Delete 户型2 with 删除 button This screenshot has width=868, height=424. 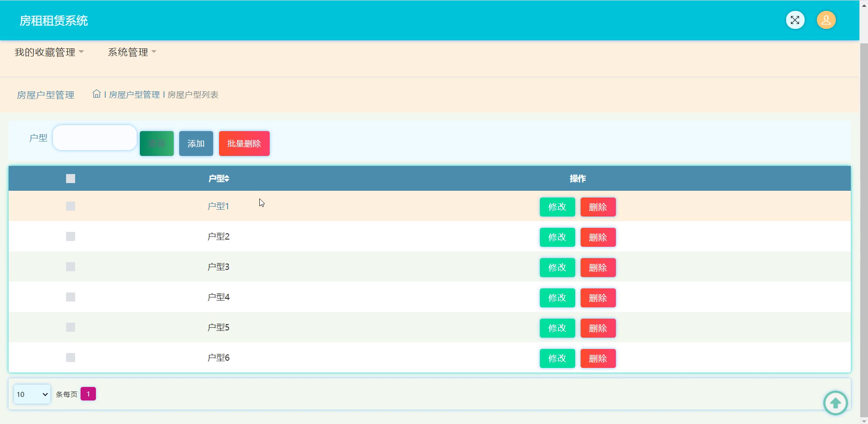pyautogui.click(x=598, y=237)
